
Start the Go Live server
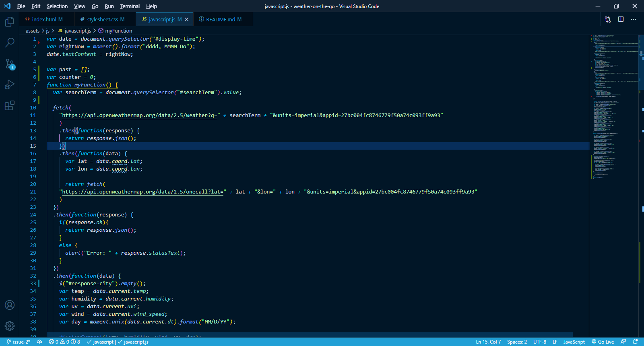pos(603,342)
